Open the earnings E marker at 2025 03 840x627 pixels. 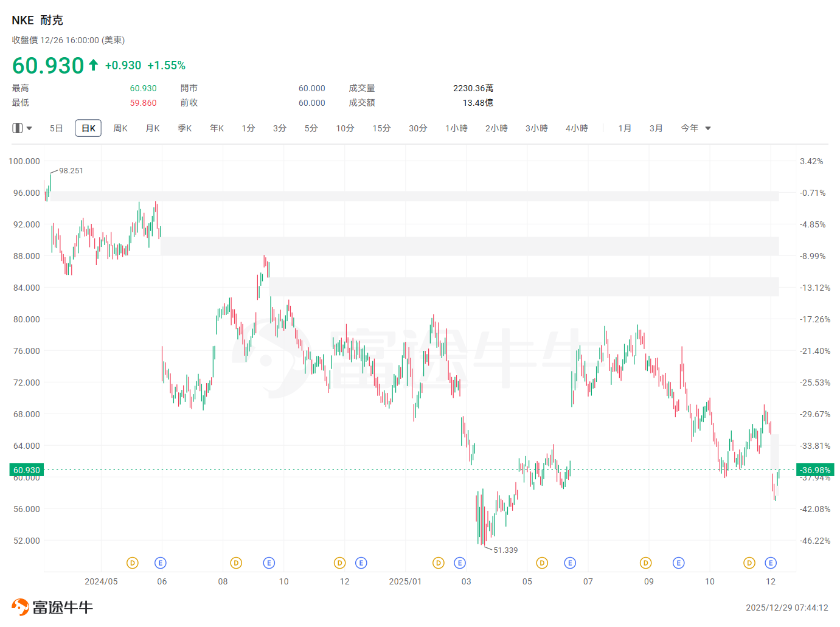460,563
